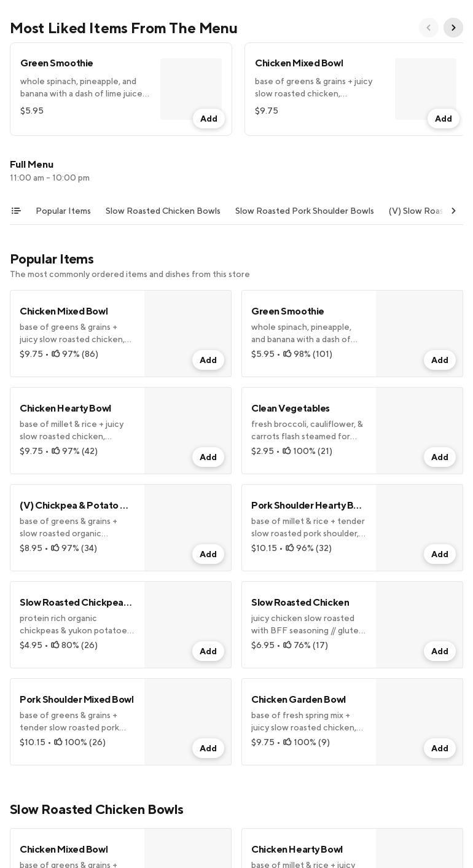Add Chicken Garden Bowl to cart
The width and height of the screenshot is (473, 868).
(439, 748)
